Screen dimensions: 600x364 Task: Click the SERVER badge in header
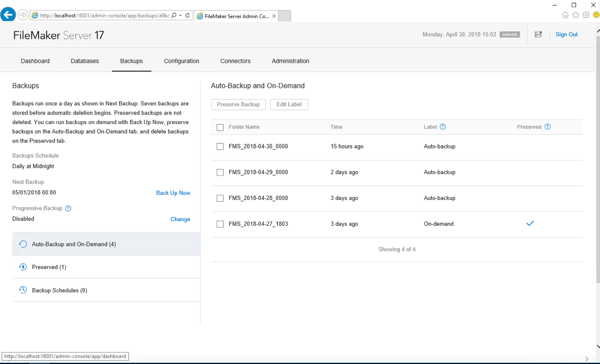(x=510, y=34)
